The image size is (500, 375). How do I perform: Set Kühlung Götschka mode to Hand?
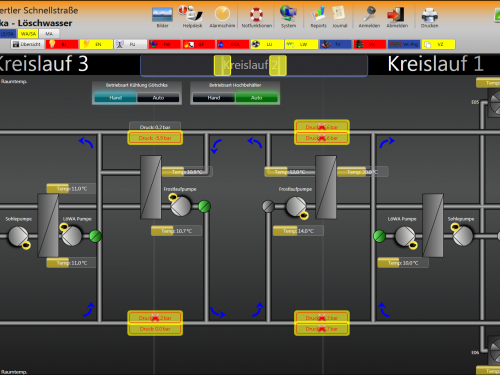115,98
